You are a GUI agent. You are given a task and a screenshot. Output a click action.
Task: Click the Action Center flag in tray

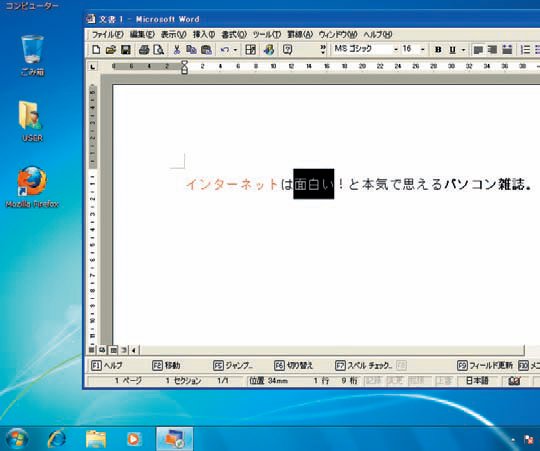coord(529,439)
